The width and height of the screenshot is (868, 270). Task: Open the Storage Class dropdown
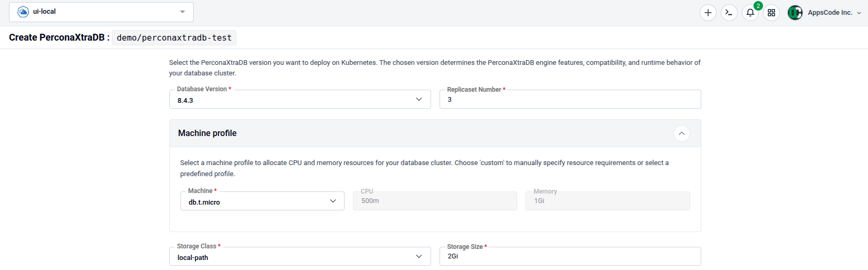300,256
